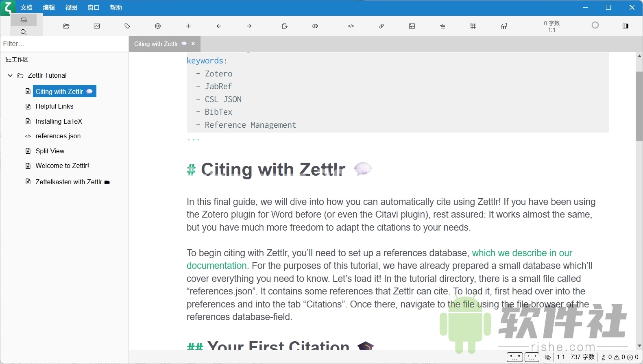Open the references.json file
Screen dimensions: 643x364
pyautogui.click(x=58, y=136)
